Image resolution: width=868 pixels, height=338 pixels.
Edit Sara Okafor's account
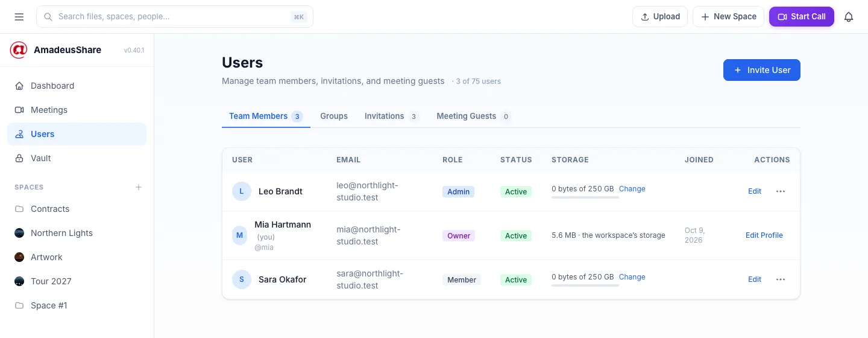coord(755,279)
